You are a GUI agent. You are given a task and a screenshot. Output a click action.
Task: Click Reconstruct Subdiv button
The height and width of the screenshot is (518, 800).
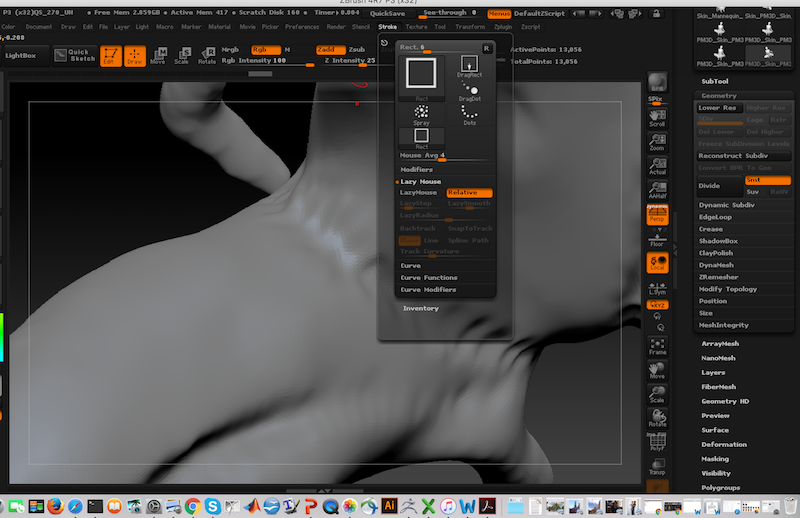744,156
